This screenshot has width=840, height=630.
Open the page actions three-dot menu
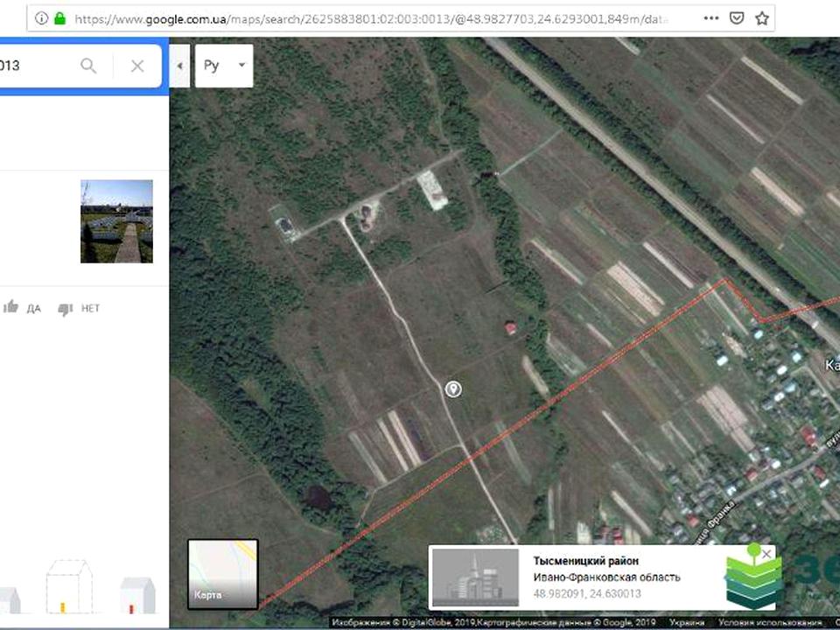[711, 17]
